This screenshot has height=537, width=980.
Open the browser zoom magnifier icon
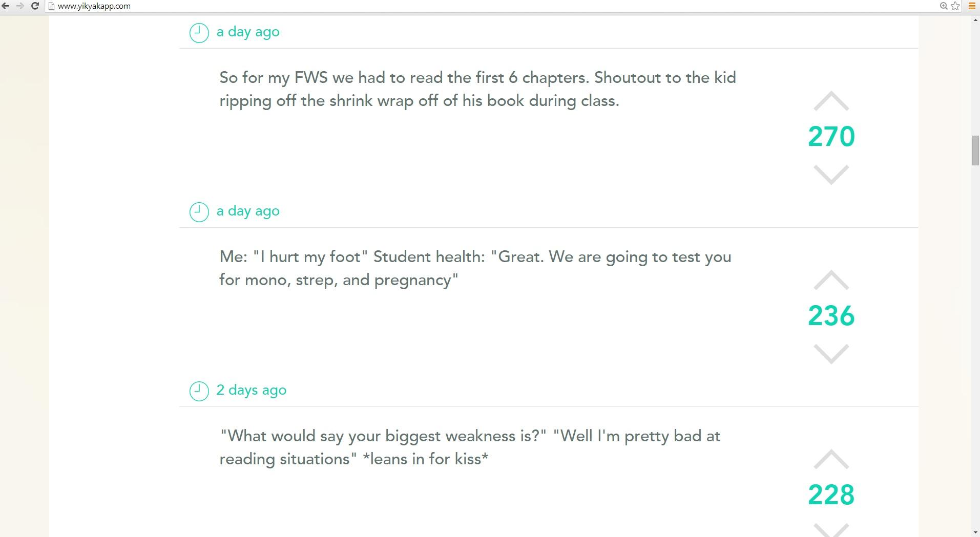pyautogui.click(x=943, y=6)
